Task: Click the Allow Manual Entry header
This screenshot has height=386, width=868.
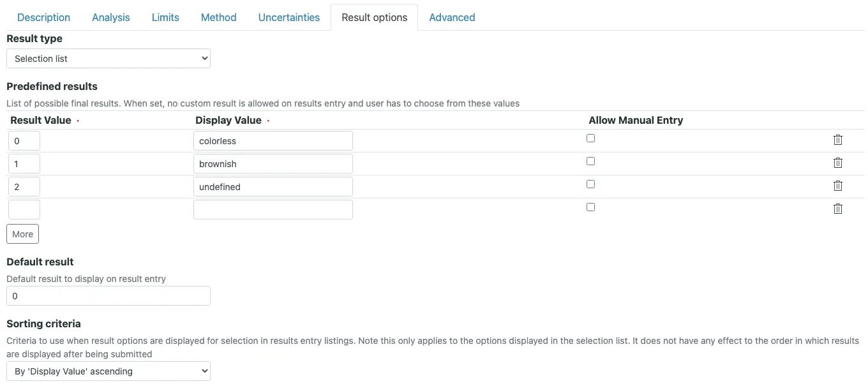Action: (636, 120)
